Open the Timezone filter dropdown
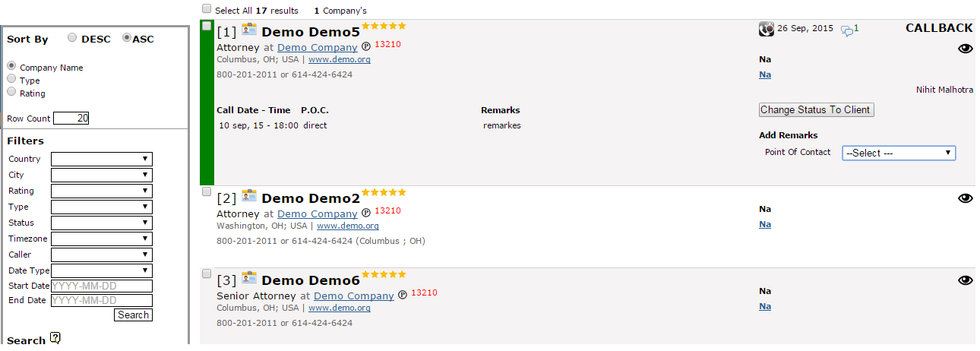Viewport: 980px width, 351px height. tap(102, 239)
